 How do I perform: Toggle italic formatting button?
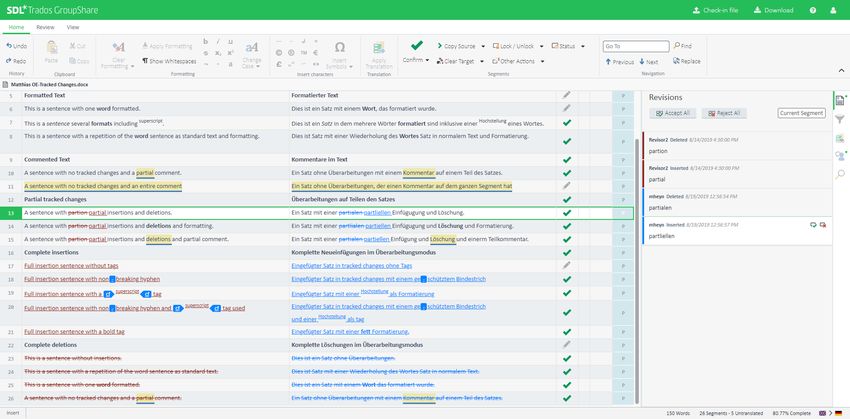[x=218, y=42]
